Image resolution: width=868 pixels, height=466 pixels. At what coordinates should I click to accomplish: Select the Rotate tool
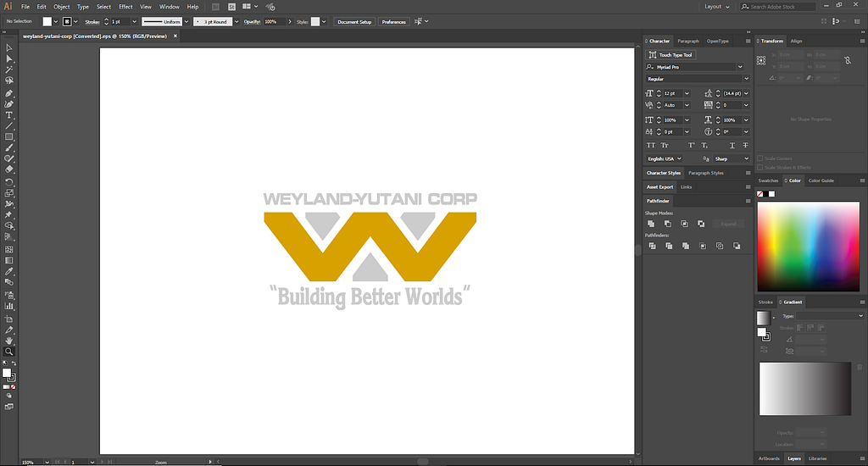(8, 182)
